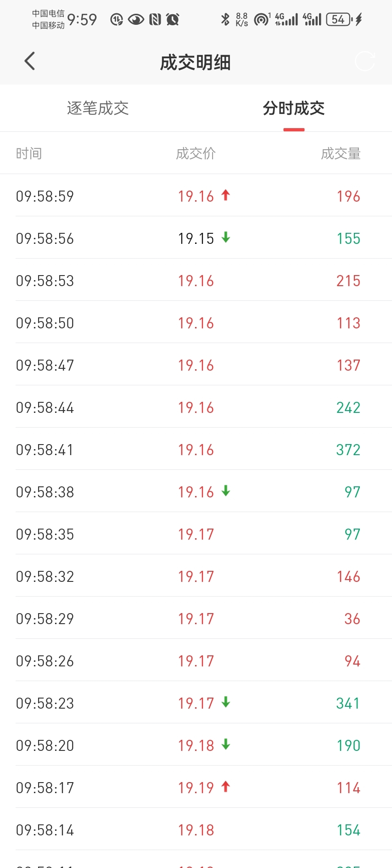Viewport: 392px width, 868px height.
Task: Switch to the 逐笔成交 tab
Action: (x=98, y=108)
